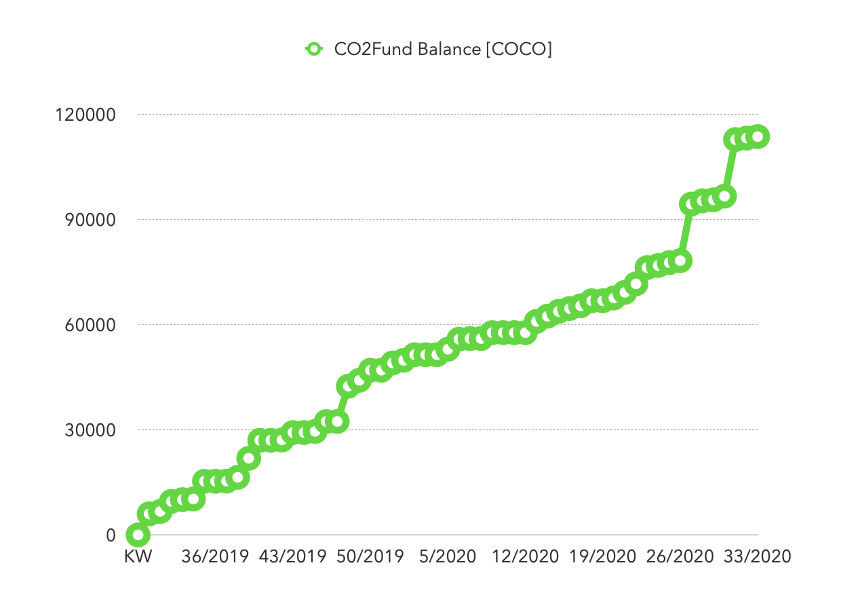This screenshot has width=841, height=616.
Task: Click the 90000 y-axis label
Action: [92, 220]
